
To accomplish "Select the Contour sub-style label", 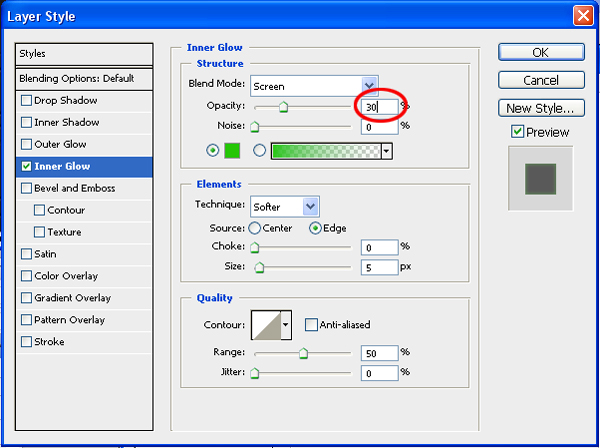I will point(66,210).
